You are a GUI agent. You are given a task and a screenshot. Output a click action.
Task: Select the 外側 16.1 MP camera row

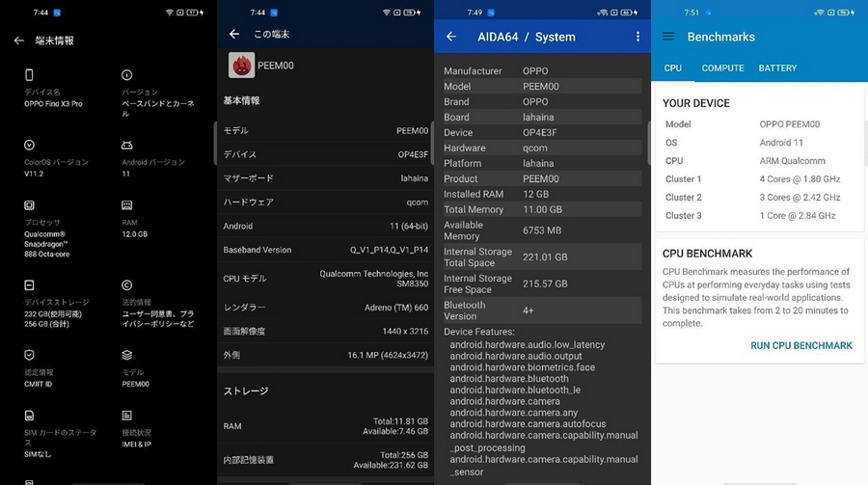326,355
